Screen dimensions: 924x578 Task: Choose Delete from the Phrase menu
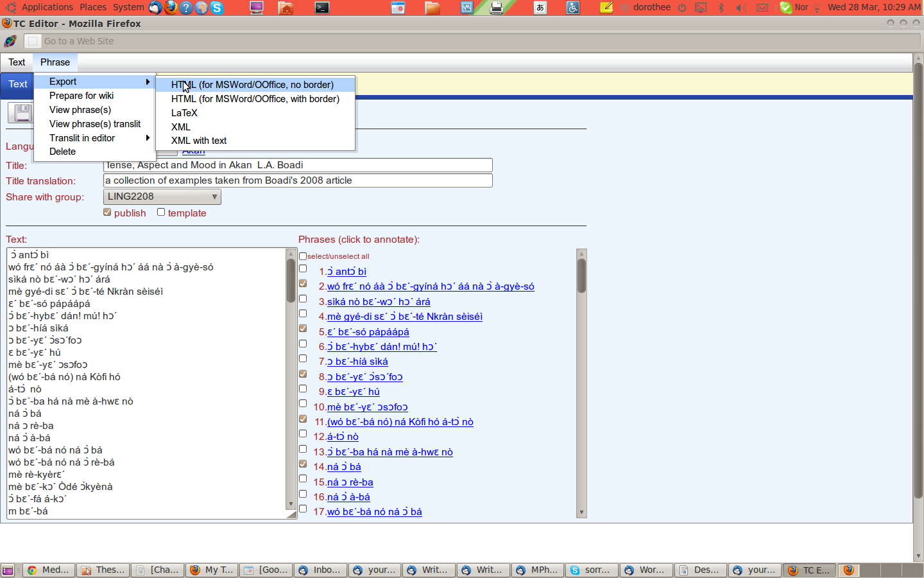pyautogui.click(x=94, y=152)
